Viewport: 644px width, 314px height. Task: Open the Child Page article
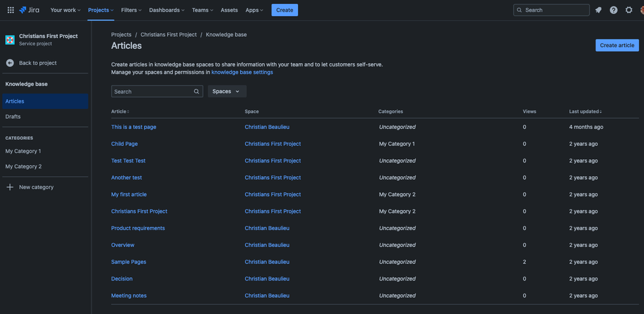(125, 144)
